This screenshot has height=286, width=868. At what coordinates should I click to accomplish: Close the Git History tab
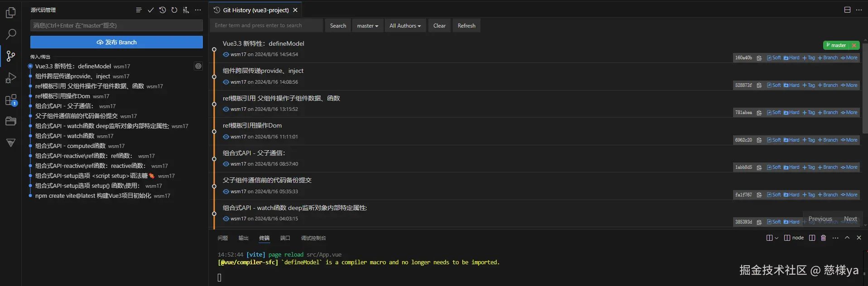click(295, 10)
